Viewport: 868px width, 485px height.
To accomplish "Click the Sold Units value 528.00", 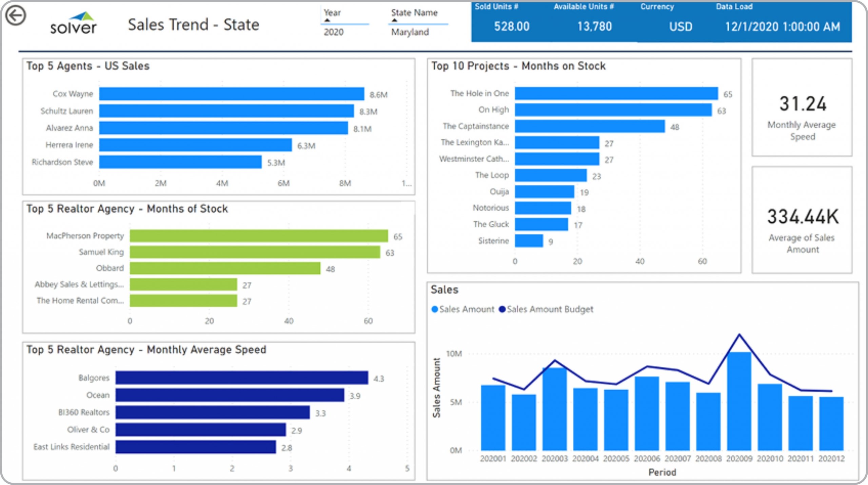I will click(x=511, y=26).
